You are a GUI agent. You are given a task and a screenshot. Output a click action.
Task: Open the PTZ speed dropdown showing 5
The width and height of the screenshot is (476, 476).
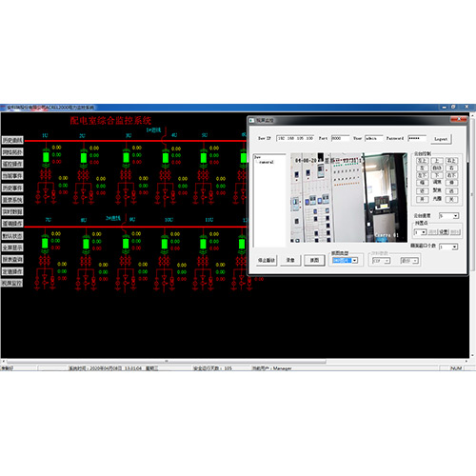point(448,216)
